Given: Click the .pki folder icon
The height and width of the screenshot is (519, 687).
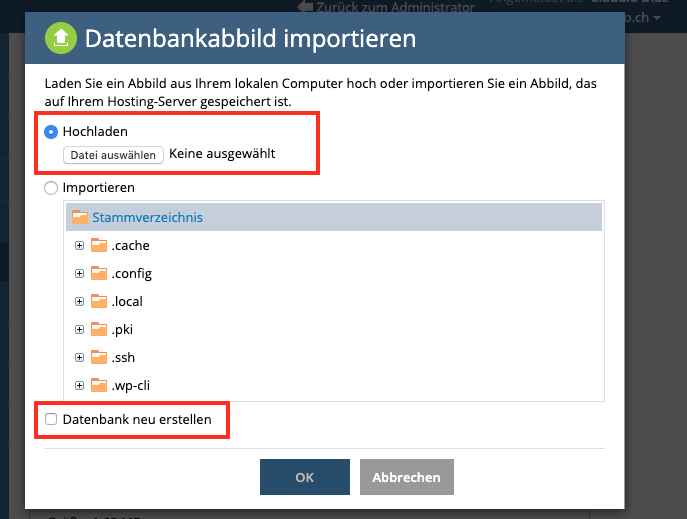Looking at the screenshot, I should click(x=98, y=329).
